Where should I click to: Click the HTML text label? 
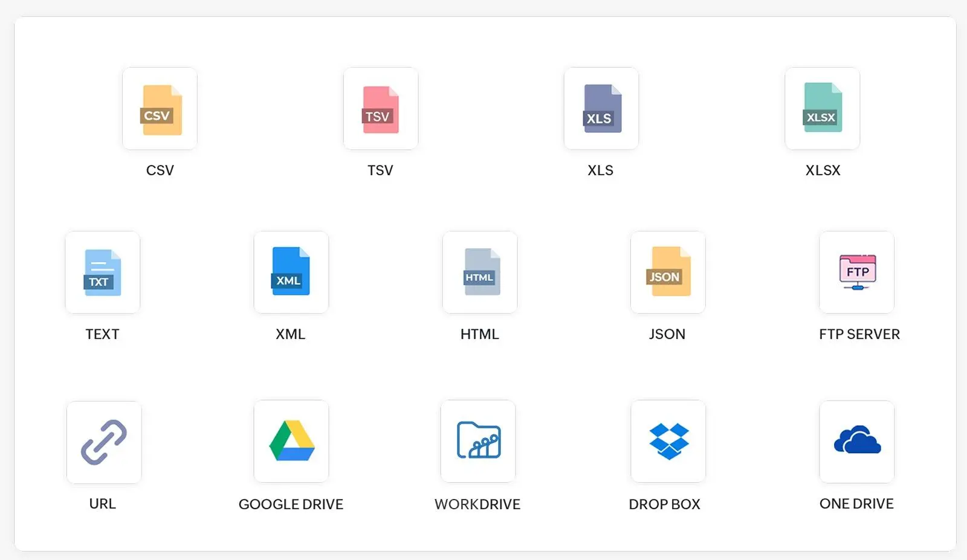(480, 334)
